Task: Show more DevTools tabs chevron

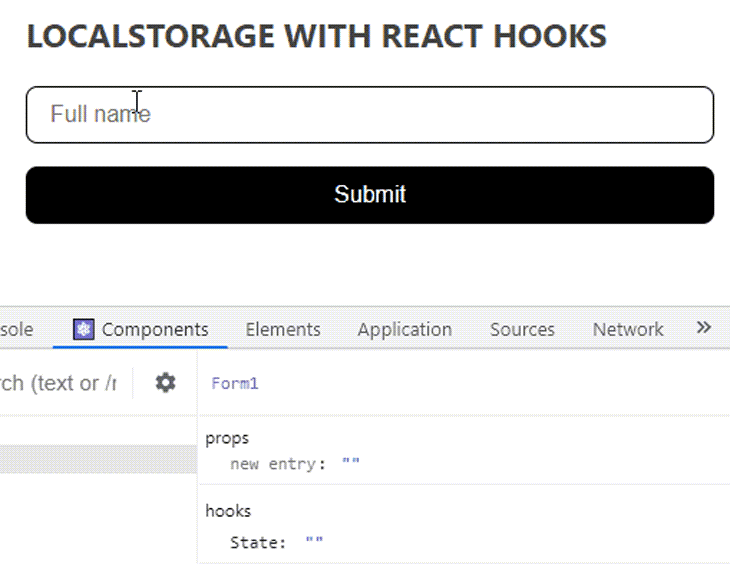Action: point(703,328)
